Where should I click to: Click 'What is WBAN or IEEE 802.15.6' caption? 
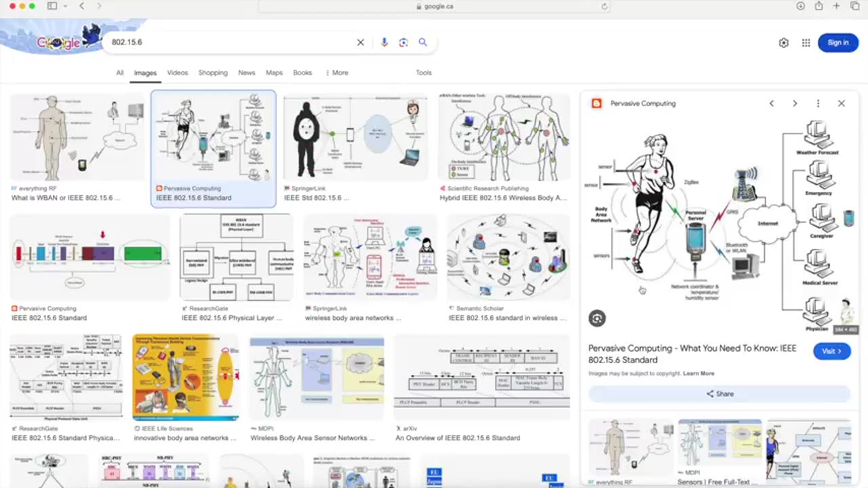66,198
